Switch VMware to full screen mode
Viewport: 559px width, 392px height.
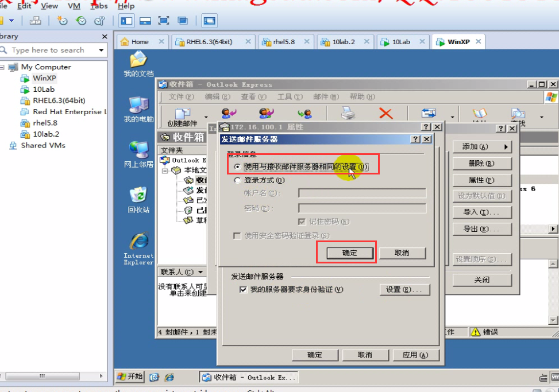(x=164, y=21)
